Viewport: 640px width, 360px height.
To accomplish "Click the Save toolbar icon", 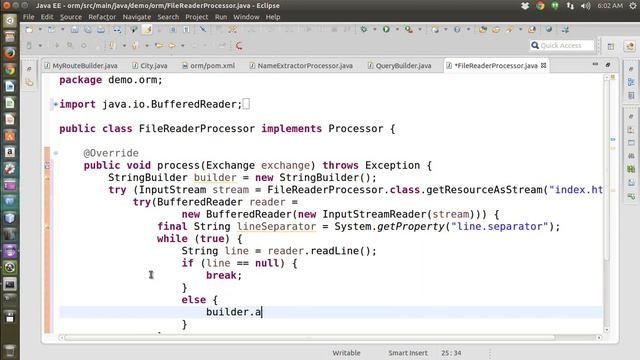I will (x=74, y=29).
